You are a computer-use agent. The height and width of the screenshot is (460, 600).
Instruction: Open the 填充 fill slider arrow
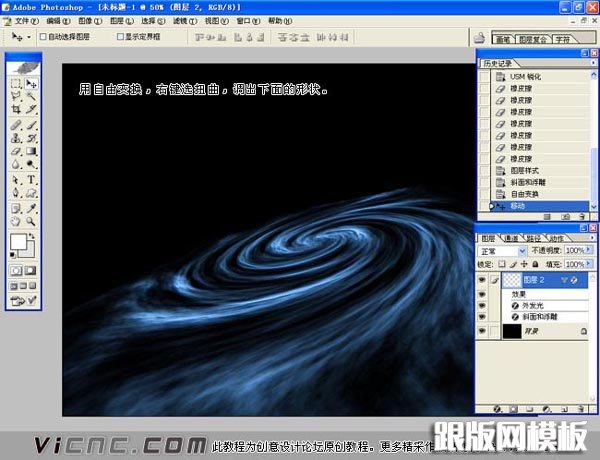589,264
